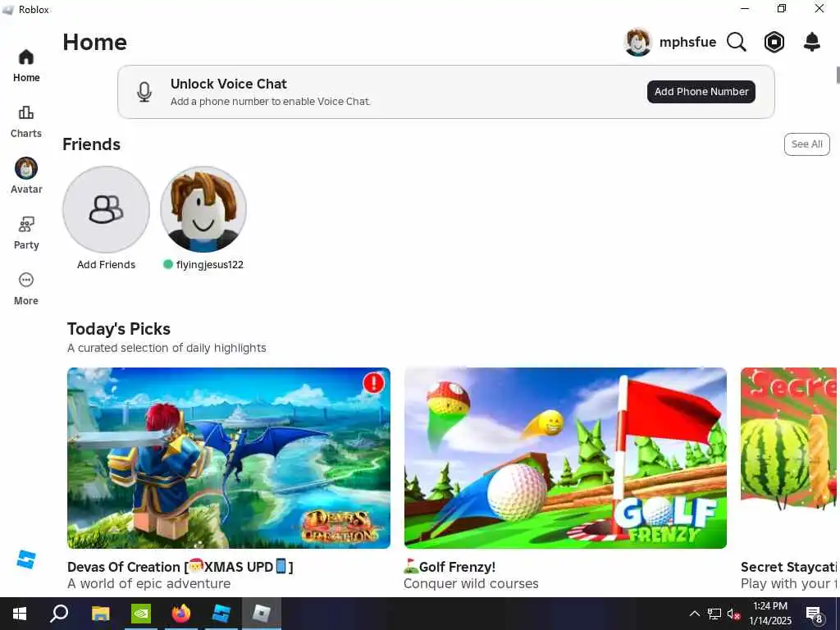Open Golf Frenzy game thumbnail
840x630 pixels.
[x=565, y=458]
